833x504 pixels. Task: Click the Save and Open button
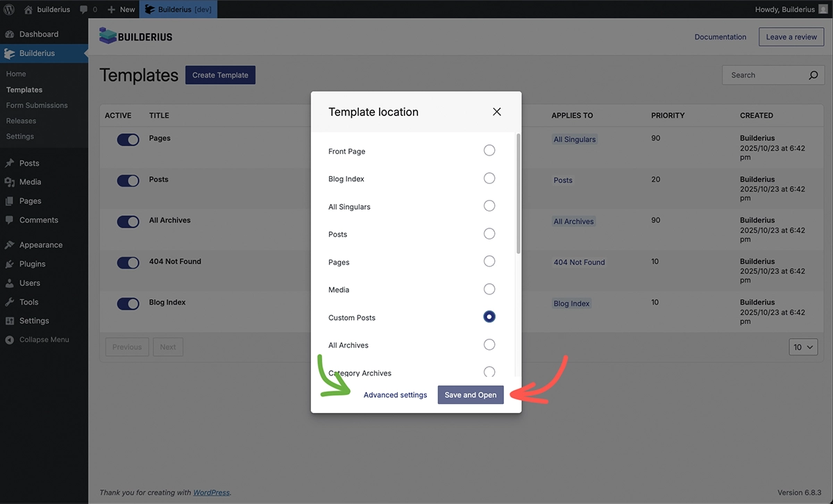[x=471, y=394]
